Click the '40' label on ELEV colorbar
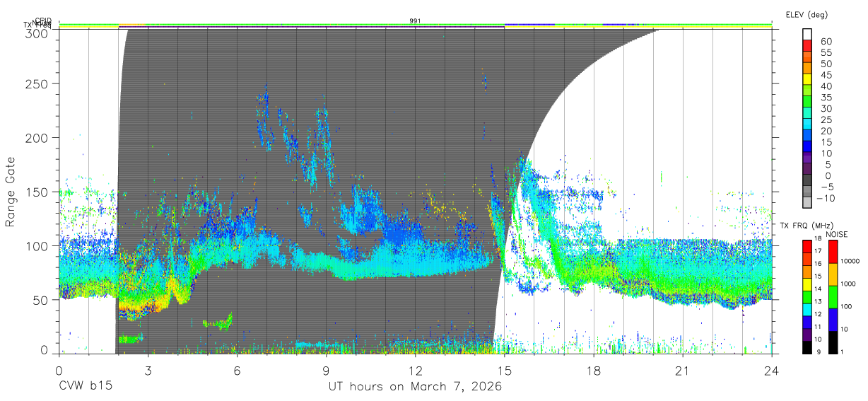The width and height of the screenshot is (868, 401). tap(826, 86)
